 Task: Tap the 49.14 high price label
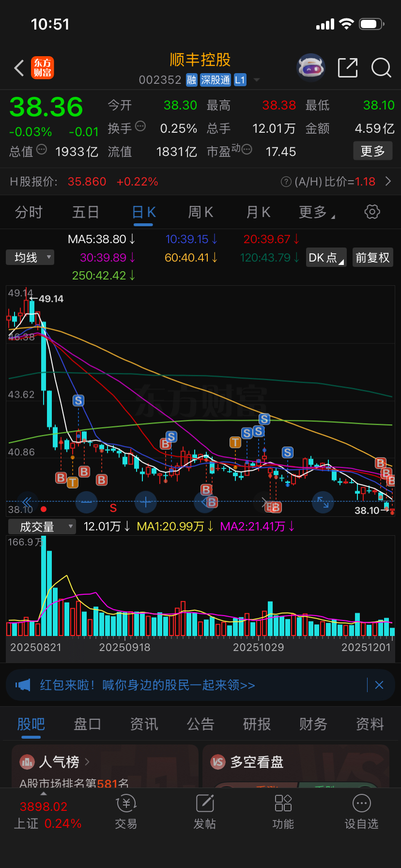tap(51, 299)
